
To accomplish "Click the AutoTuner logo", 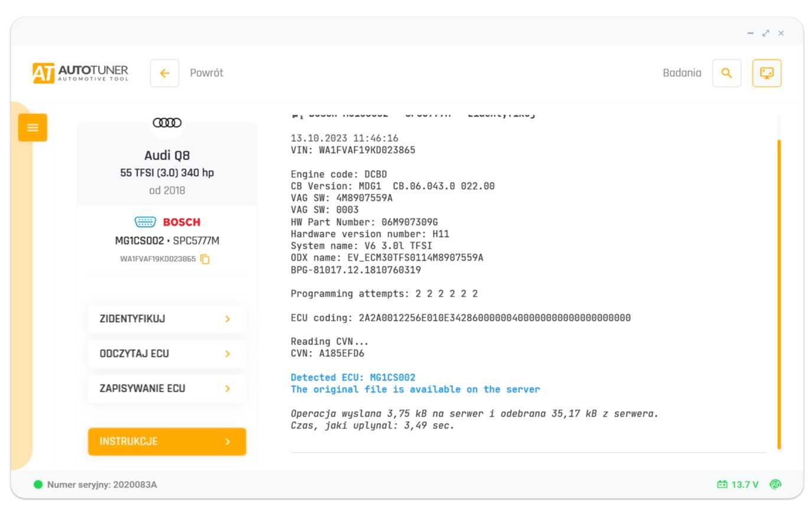I will click(80, 73).
